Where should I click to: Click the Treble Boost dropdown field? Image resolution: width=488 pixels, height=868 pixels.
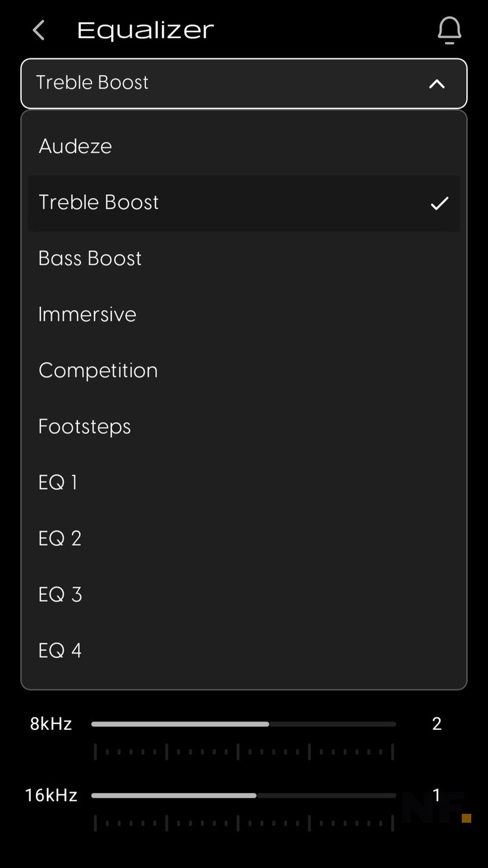click(244, 83)
